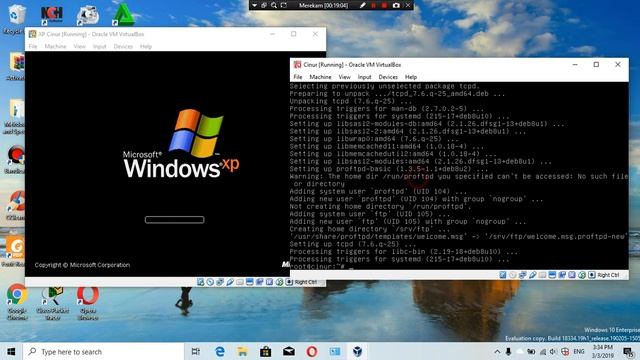Open Input menu in Cinur window
The width and height of the screenshot is (640, 360).
coord(364,77)
